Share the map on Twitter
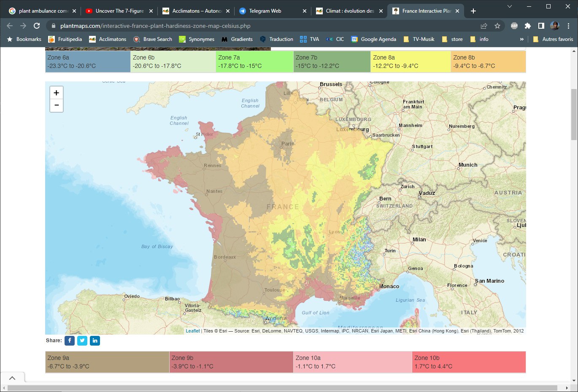The image size is (578, 392). (82, 341)
